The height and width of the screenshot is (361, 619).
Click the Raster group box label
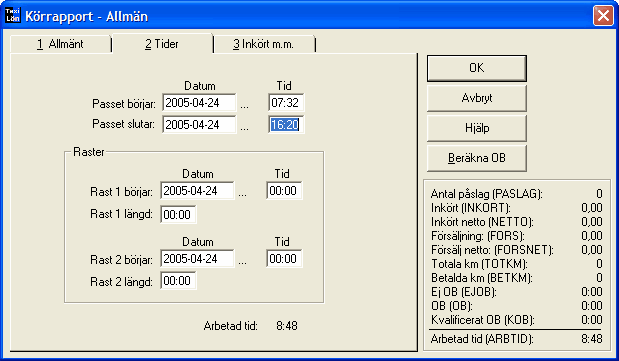[x=89, y=152]
